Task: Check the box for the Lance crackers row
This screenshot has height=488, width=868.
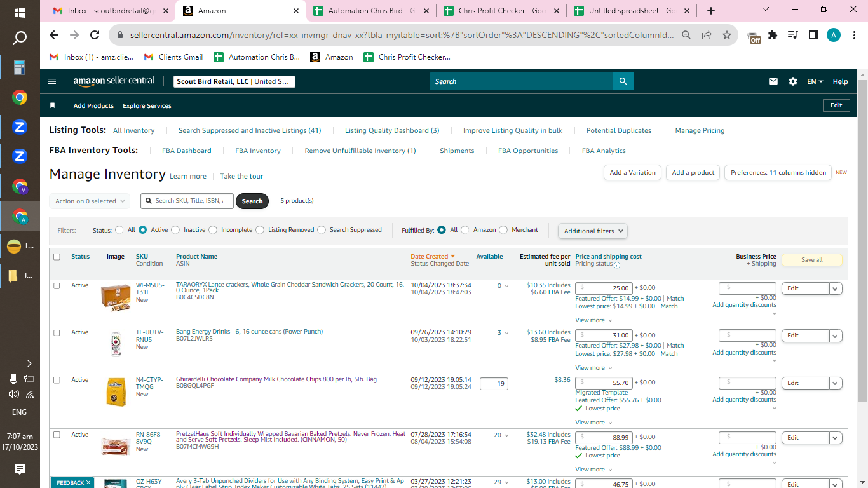Action: pyautogui.click(x=57, y=286)
